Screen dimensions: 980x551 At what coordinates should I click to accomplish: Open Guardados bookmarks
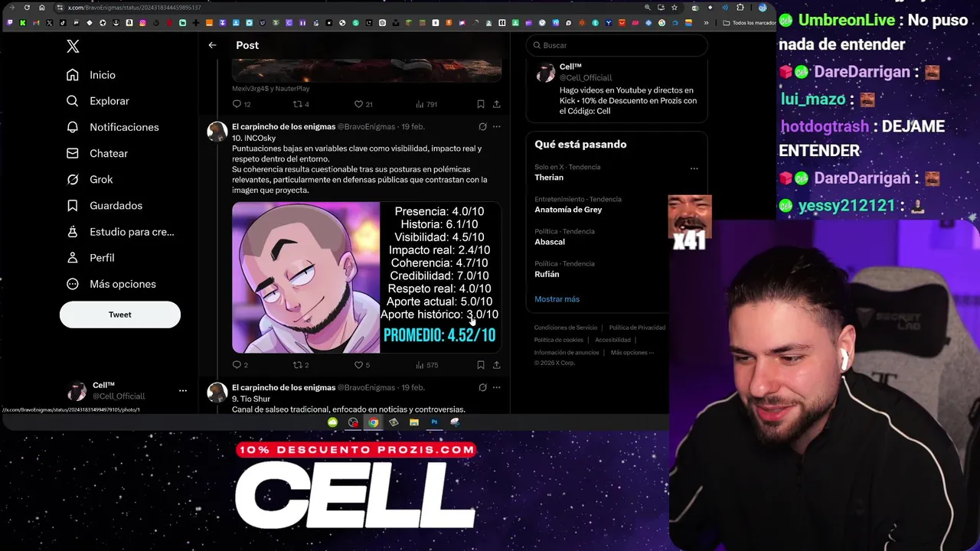(105, 205)
